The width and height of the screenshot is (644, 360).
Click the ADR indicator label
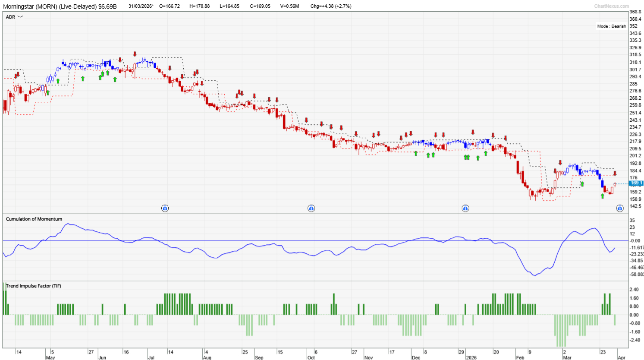[x=10, y=17]
